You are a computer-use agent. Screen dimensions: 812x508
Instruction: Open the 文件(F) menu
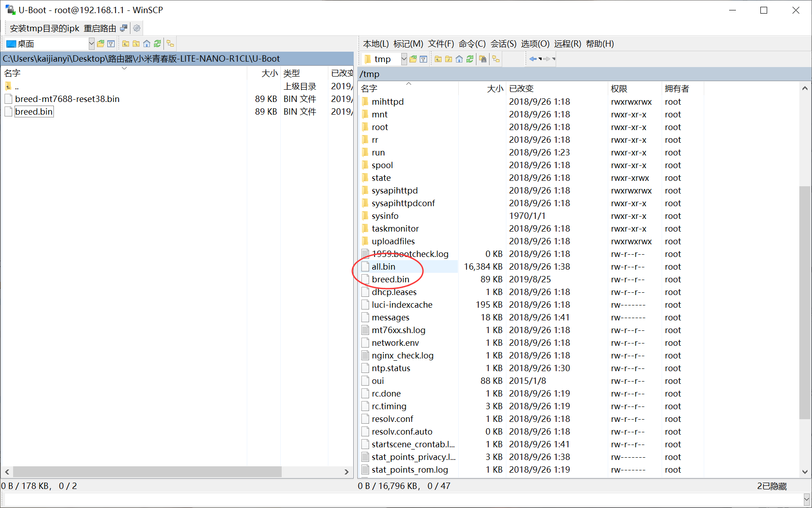point(441,44)
